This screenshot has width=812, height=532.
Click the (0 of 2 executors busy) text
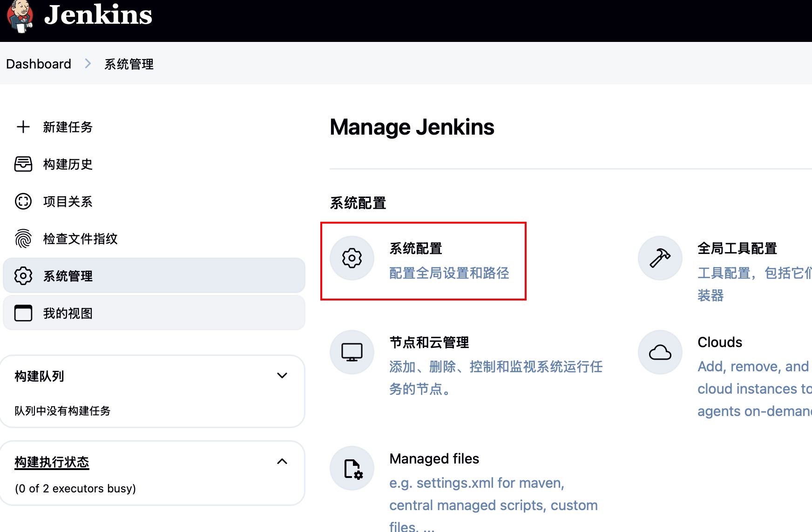point(75,488)
